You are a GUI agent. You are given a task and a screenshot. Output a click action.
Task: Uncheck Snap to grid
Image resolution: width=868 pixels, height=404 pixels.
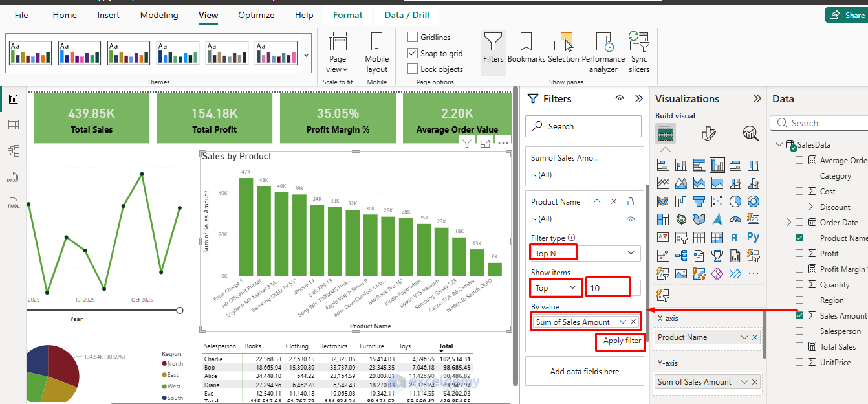(x=413, y=53)
